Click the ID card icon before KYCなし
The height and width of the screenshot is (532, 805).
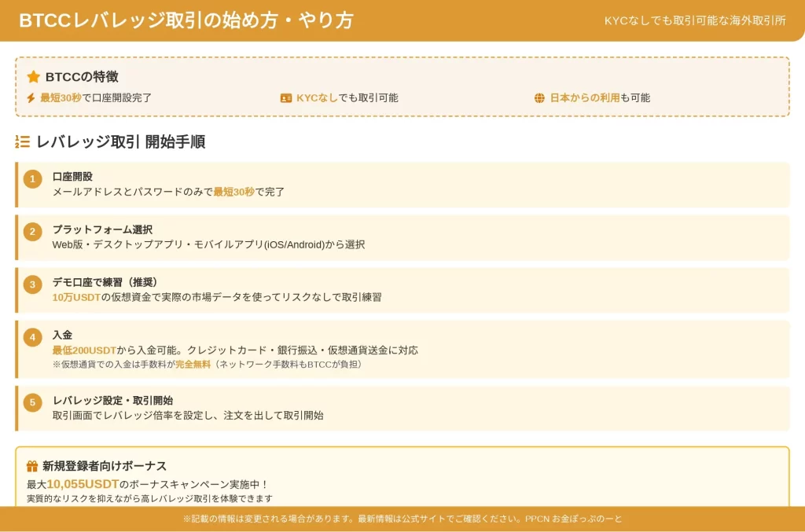click(x=286, y=98)
